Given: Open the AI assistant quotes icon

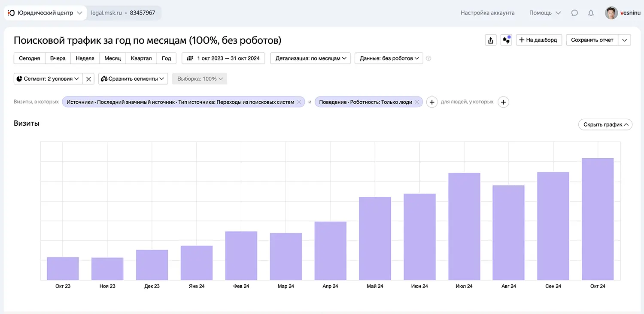Looking at the screenshot, I should point(507,39).
